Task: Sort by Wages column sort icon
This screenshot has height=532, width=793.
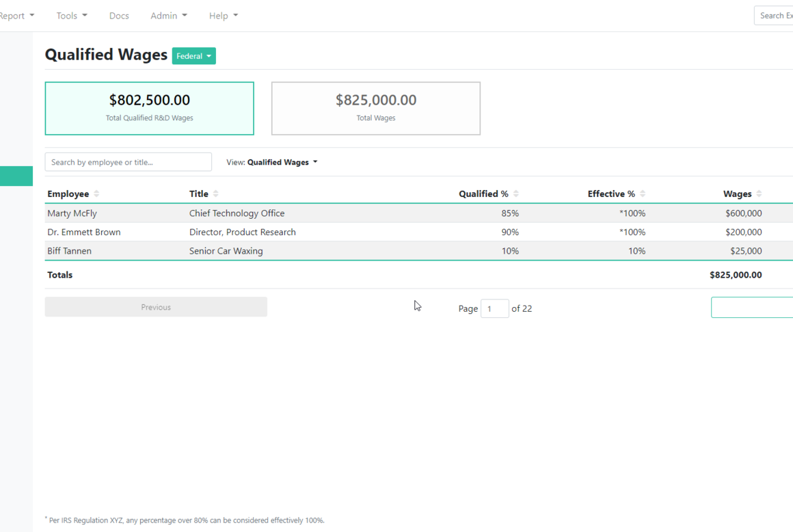Action: point(759,194)
